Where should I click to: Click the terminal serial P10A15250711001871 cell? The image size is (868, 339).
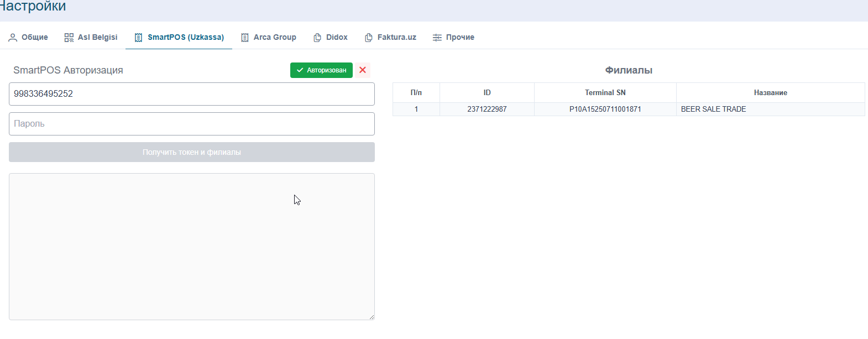coord(605,109)
